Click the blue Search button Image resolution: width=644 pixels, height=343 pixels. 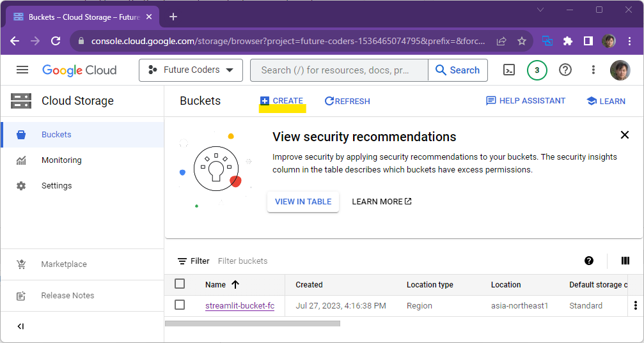pos(458,70)
